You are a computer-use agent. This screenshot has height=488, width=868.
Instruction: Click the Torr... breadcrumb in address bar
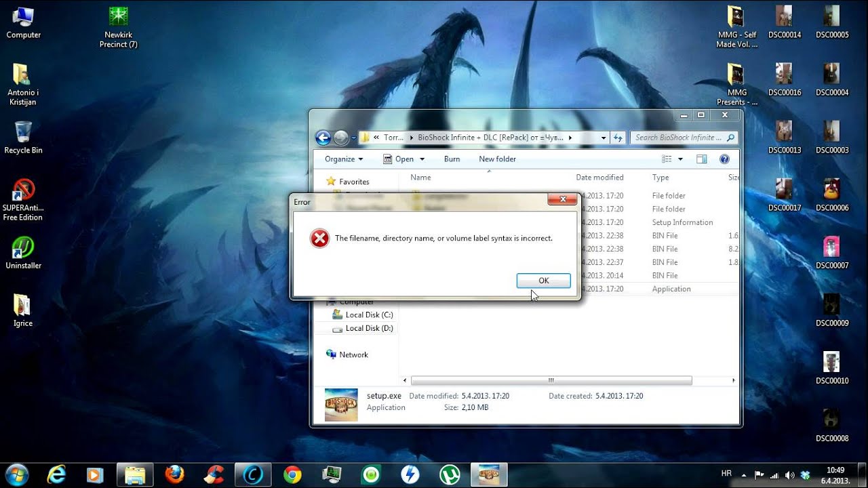point(393,138)
